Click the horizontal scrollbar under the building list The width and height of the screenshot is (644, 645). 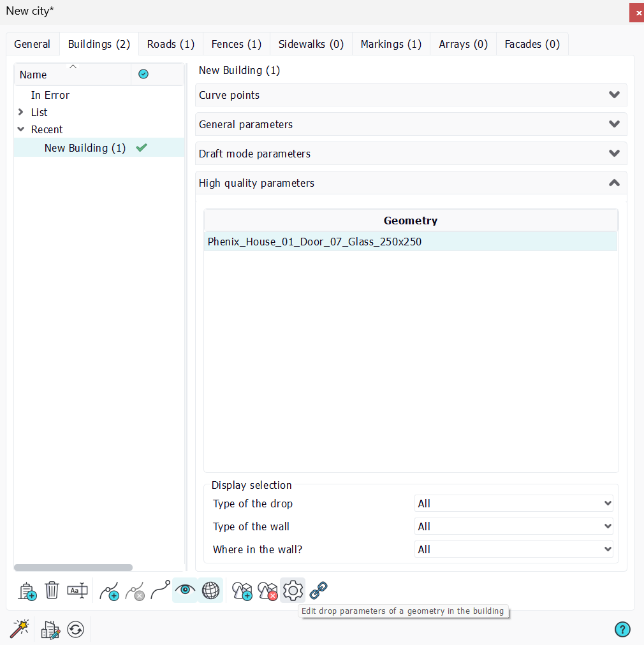[73, 568]
